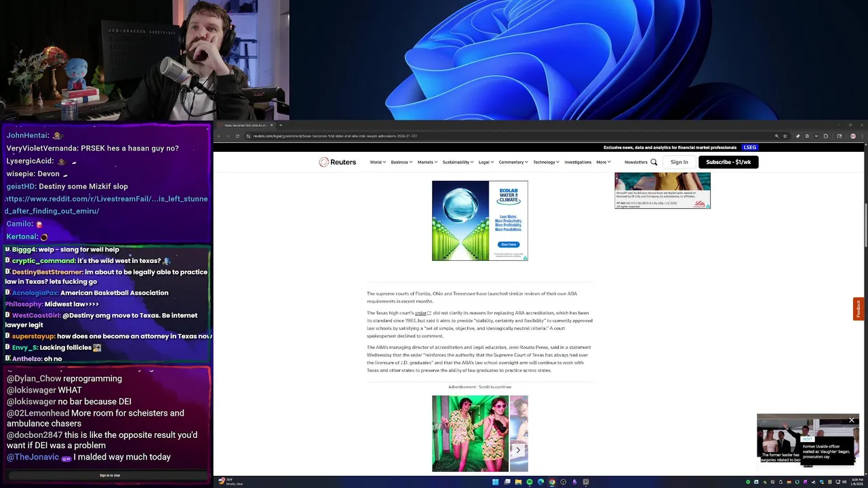Image resolution: width=868 pixels, height=488 pixels.
Task: Click the taskbar clock and date
Action: 858,482
